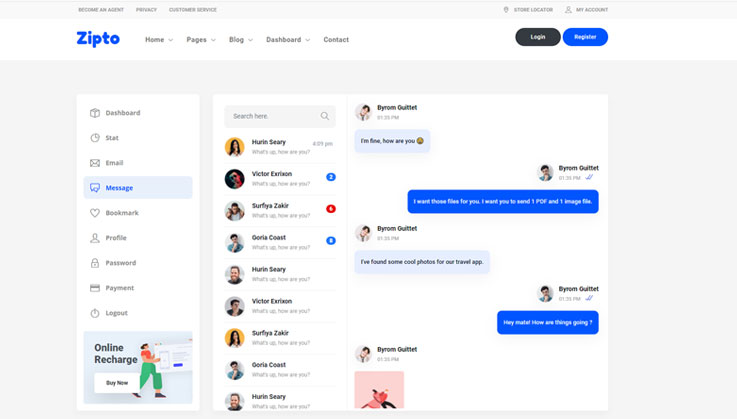The image size is (737, 419).
Task: Open Victor Exrixon chat with 2 unread
Action: [280, 178]
